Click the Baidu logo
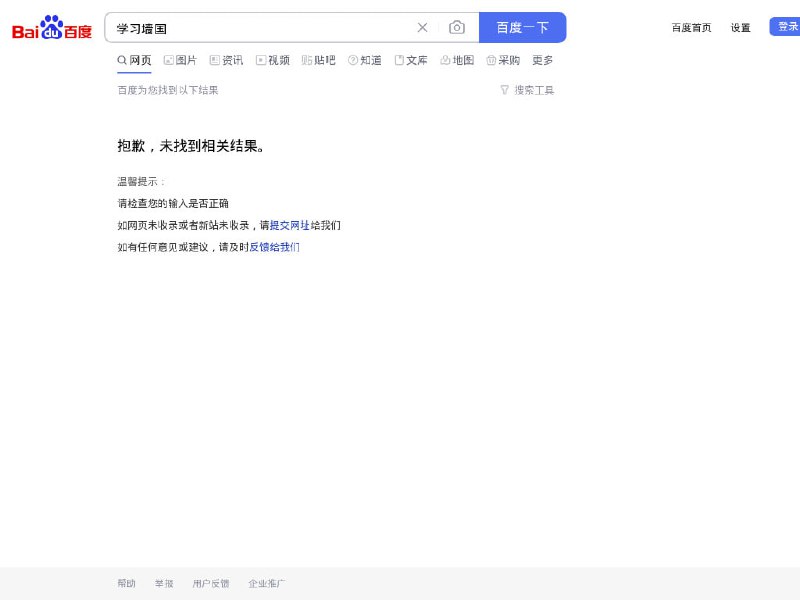The height and width of the screenshot is (600, 800). [x=52, y=29]
